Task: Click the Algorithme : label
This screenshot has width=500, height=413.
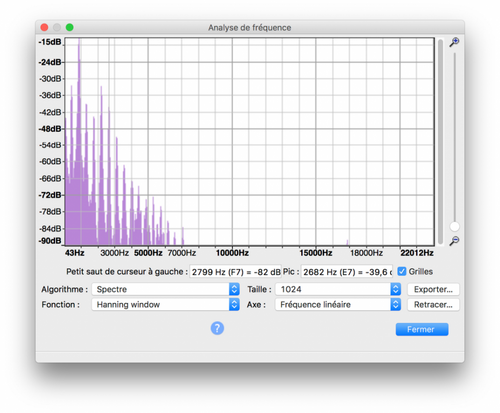Action: (65, 289)
